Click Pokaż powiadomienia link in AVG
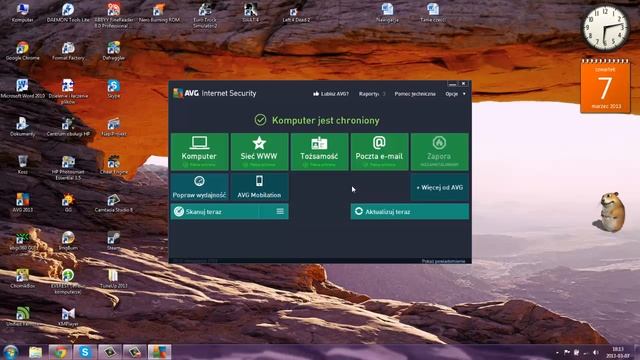The width and height of the screenshot is (640, 360). coord(443,261)
